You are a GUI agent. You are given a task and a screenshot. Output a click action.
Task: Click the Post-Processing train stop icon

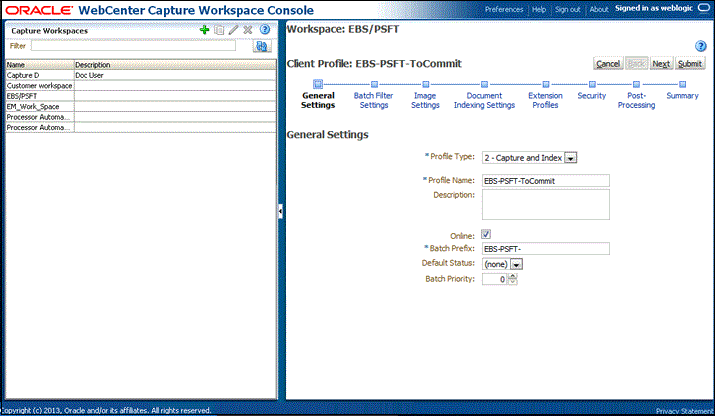coord(636,84)
